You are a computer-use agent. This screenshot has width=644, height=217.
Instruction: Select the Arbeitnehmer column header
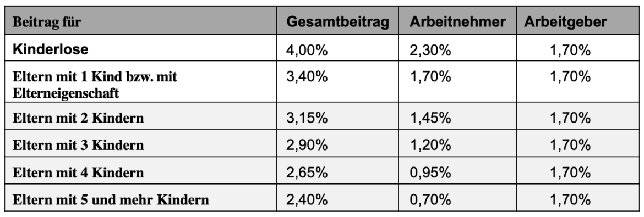click(457, 21)
